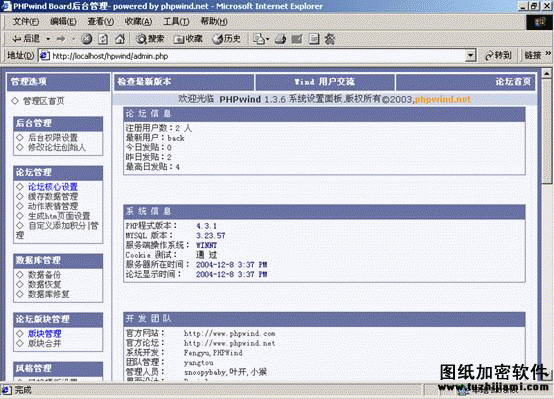Click the Go (转到) button

click(498, 55)
